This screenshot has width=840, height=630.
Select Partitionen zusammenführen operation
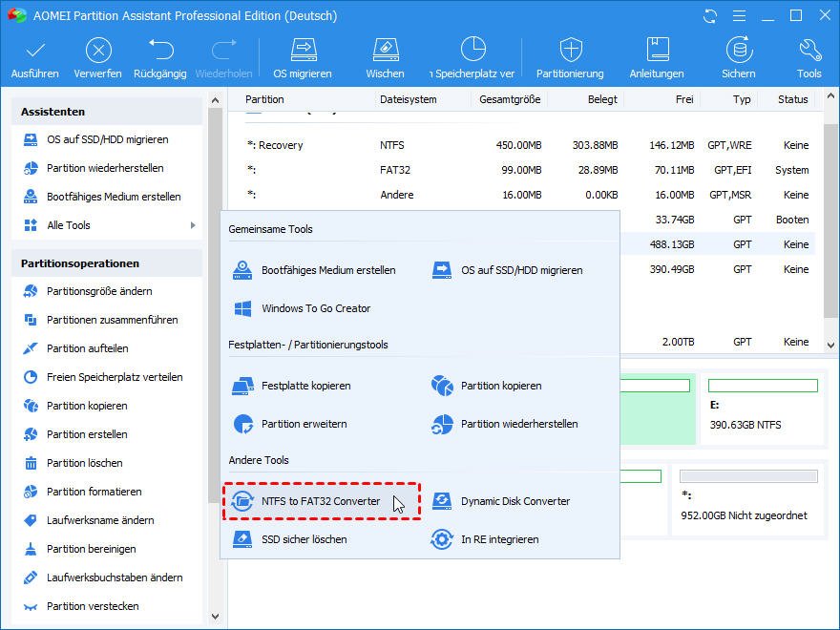[x=107, y=320]
